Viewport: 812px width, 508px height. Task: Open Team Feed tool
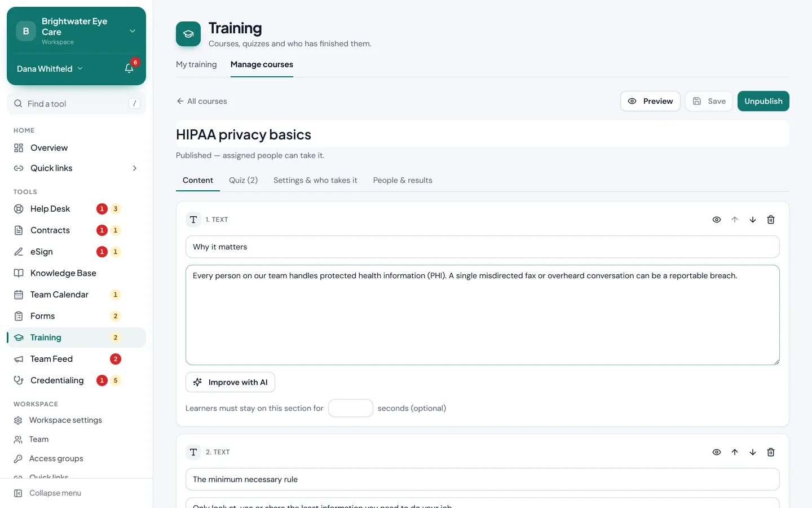[76, 359]
